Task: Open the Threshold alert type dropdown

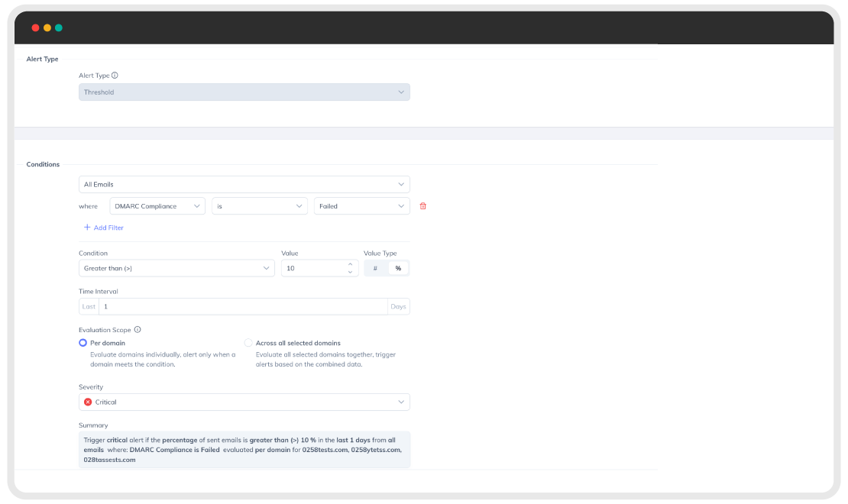Action: point(244,92)
